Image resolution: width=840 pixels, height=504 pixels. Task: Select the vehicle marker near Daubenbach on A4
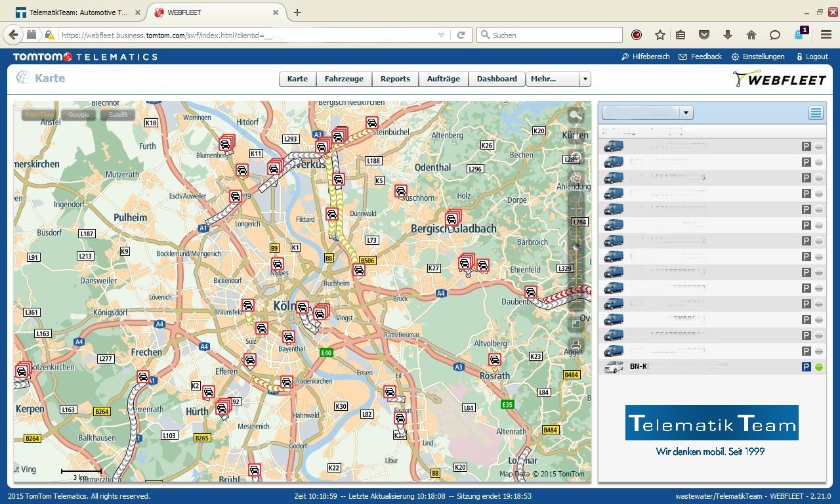click(530, 293)
